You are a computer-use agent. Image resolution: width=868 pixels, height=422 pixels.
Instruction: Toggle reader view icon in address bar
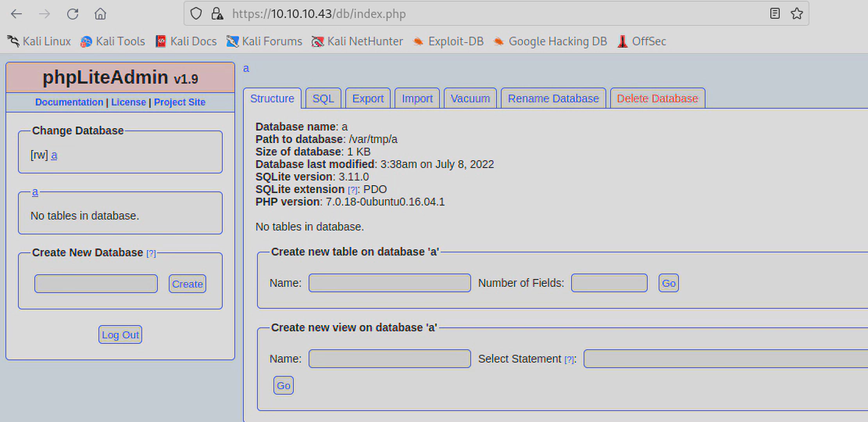[x=774, y=13]
